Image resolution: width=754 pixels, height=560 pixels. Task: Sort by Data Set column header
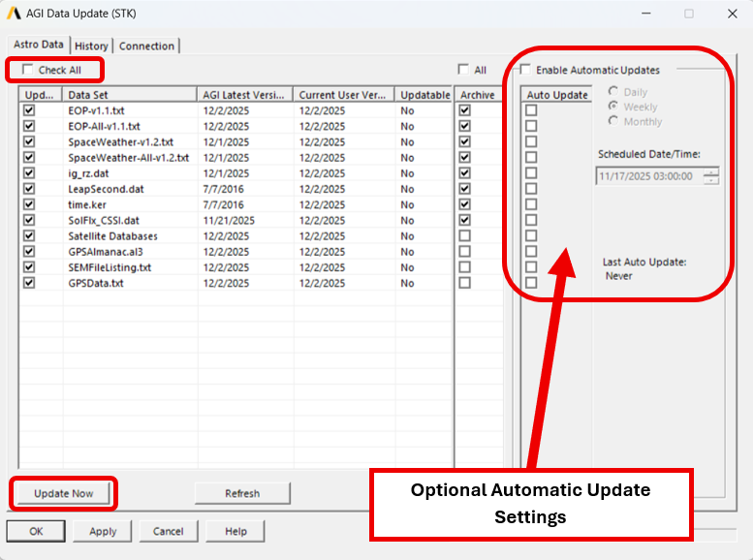(x=130, y=95)
